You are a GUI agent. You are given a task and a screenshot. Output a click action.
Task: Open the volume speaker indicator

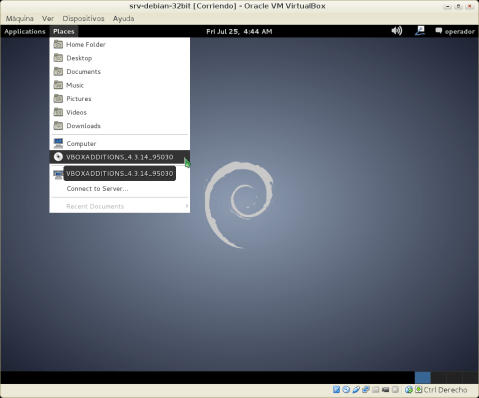(397, 31)
